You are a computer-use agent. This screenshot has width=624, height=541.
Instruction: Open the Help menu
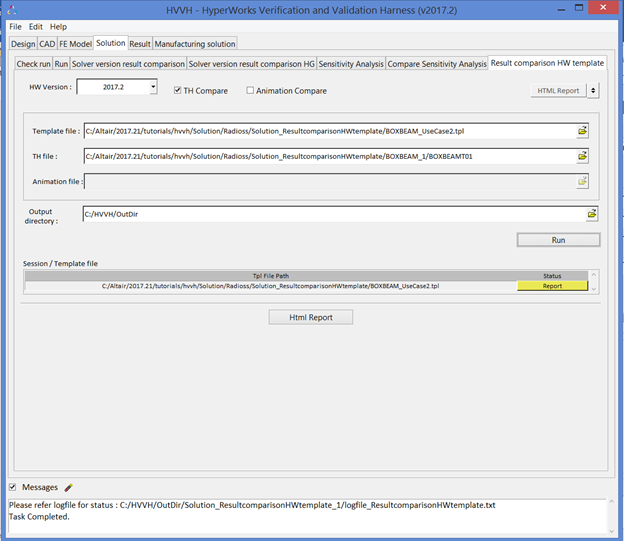point(59,26)
